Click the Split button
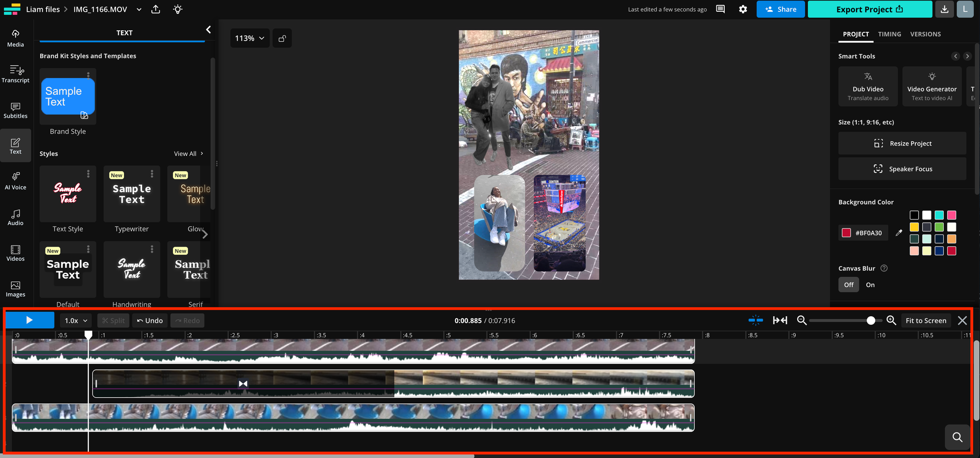This screenshot has height=458, width=980. tap(113, 320)
